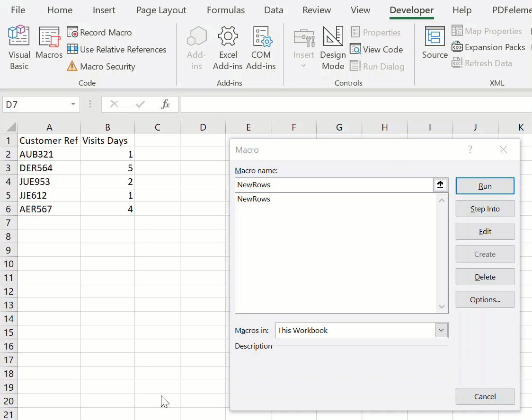The image size is (532, 420).
Task: Switch to the Home tab
Action: [60, 10]
